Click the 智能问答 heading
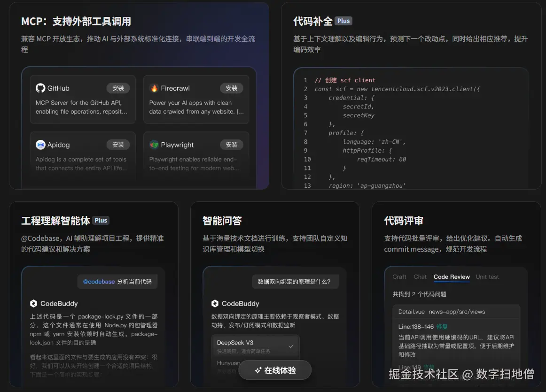This screenshot has height=392, width=546. pos(222,221)
